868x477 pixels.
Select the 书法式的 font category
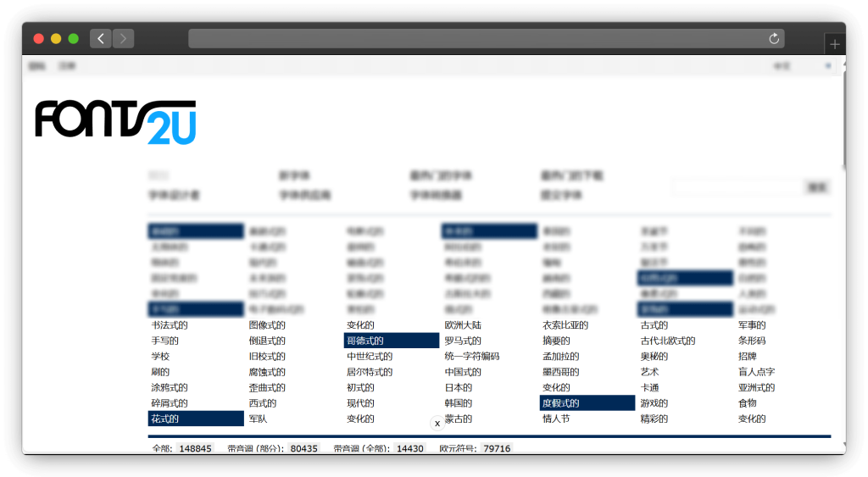click(x=170, y=325)
